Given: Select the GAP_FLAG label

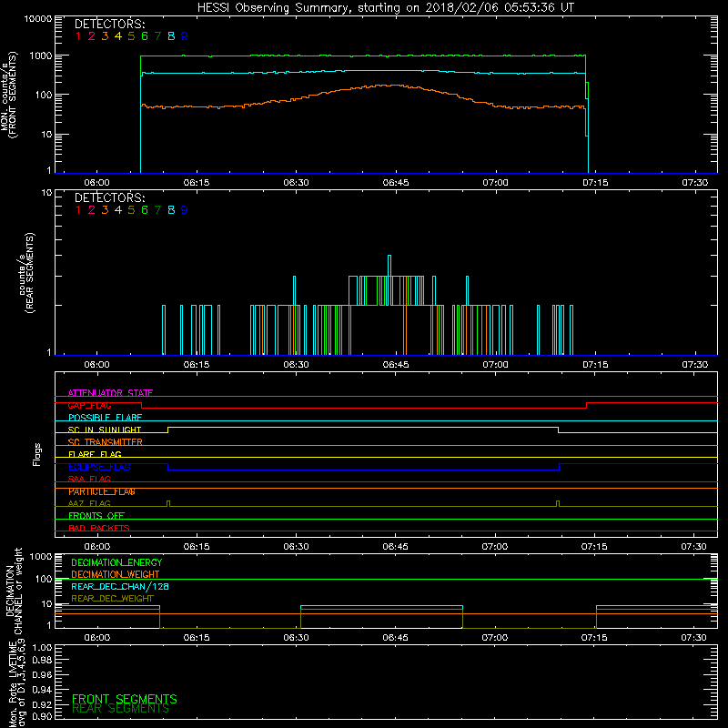Looking at the screenshot, I should coord(89,405).
